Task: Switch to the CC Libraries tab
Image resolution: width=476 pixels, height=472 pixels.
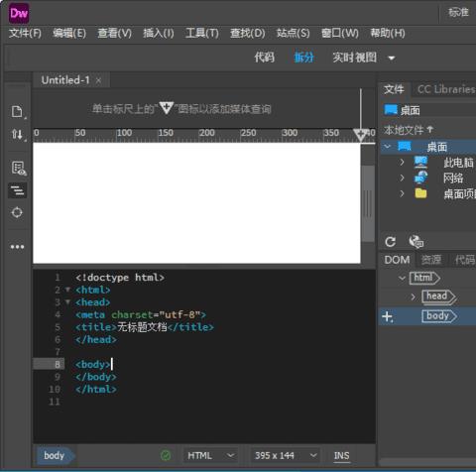Action: (445, 89)
